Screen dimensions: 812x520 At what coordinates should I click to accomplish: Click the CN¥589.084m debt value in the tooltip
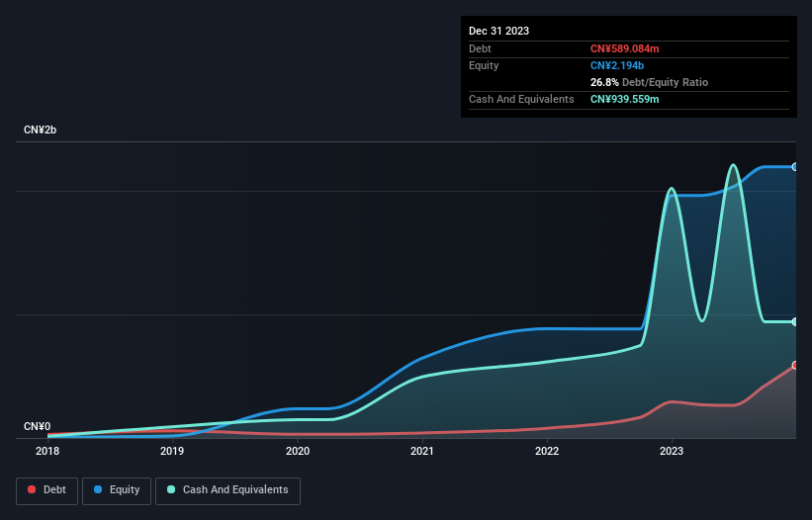(x=624, y=48)
